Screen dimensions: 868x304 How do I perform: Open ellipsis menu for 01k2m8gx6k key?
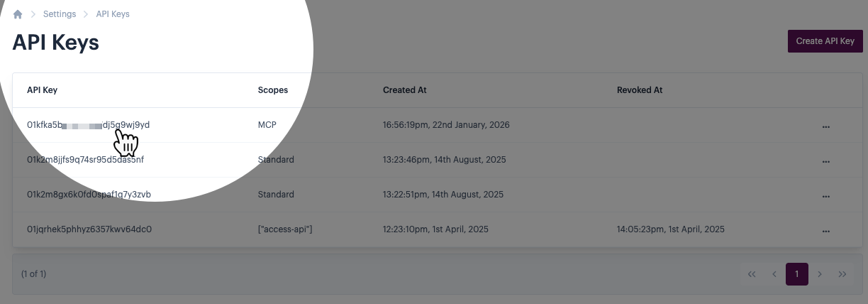click(825, 196)
